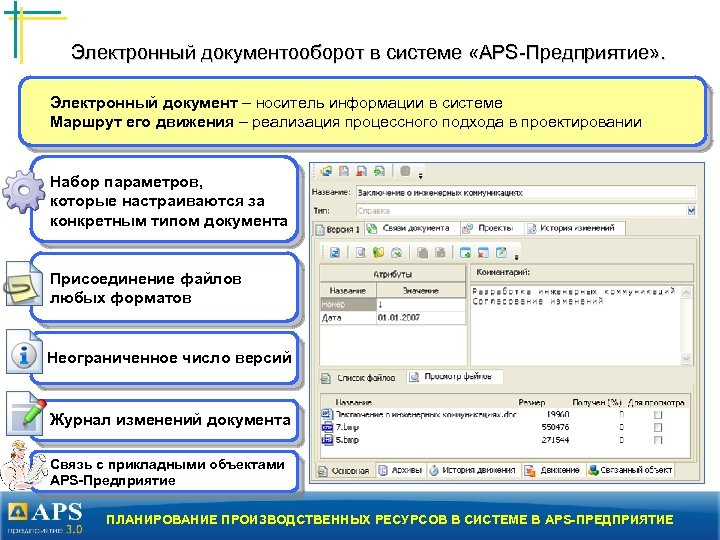Image resolution: width=720 pixels, height=540 pixels.
Task: Select the Версия 1 tab
Action: [338, 229]
